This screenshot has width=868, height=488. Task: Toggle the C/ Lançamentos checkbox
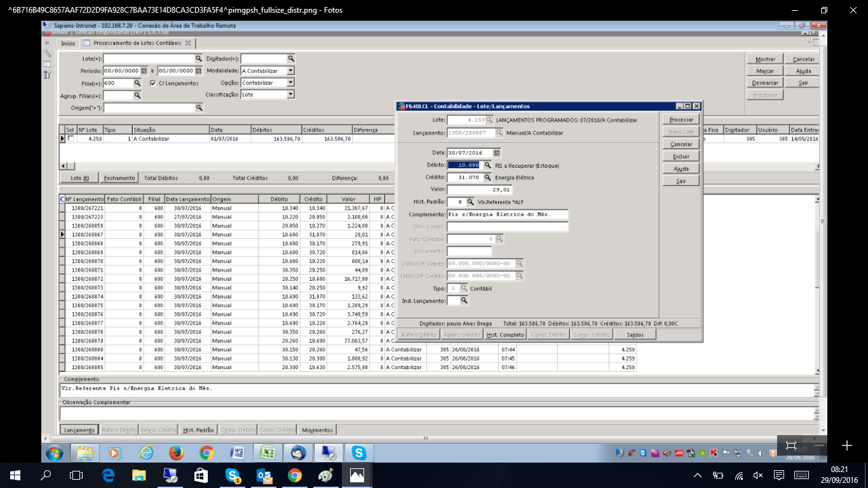click(153, 83)
